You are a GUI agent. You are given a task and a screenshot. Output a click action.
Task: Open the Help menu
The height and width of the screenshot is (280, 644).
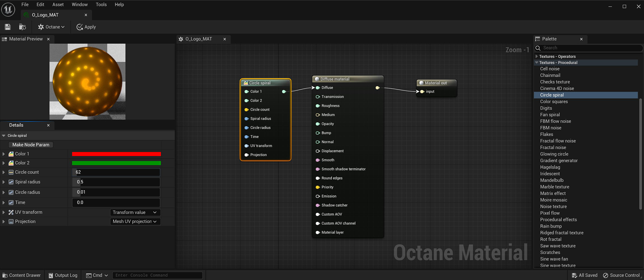119,5
